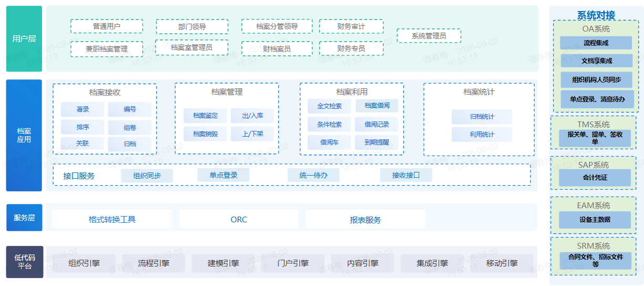Click the 用户层 layer label
This screenshot has width=644, height=286.
[24, 38]
